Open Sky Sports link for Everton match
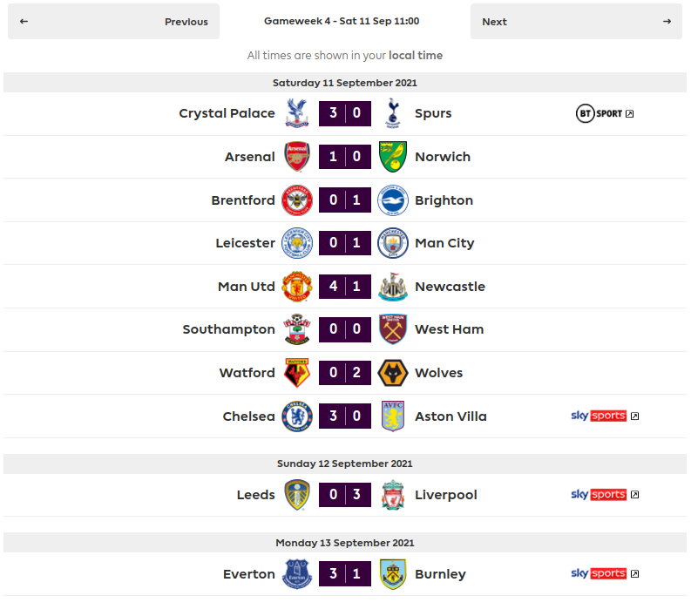Viewport: 691px width, 616px height. pyautogui.click(x=605, y=574)
